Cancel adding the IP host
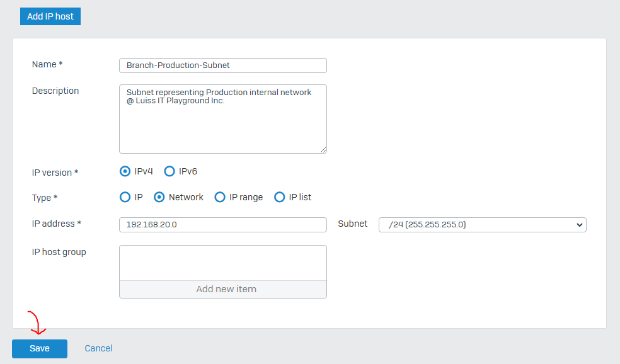The image size is (620, 364). (x=98, y=348)
